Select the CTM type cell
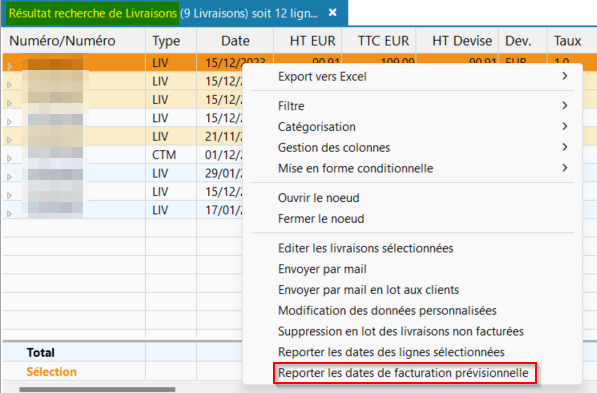 tap(171, 155)
